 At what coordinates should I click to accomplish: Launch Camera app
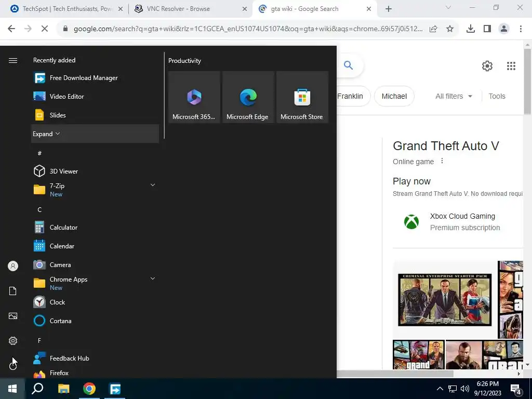95,264
